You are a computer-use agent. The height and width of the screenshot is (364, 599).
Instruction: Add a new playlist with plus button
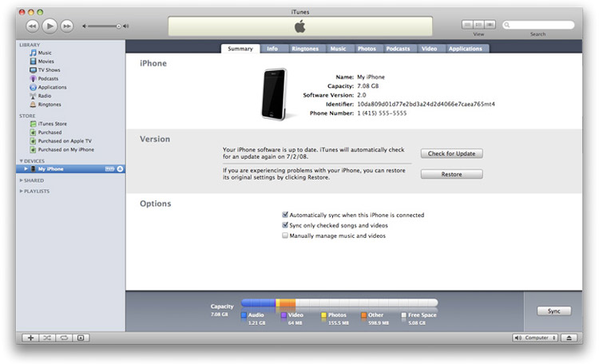(x=30, y=338)
